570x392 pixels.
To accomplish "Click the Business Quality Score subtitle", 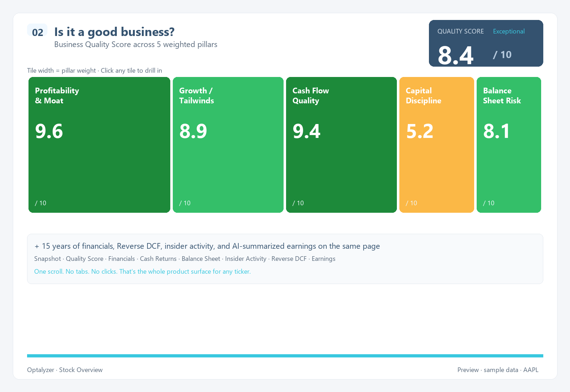I will tap(136, 45).
